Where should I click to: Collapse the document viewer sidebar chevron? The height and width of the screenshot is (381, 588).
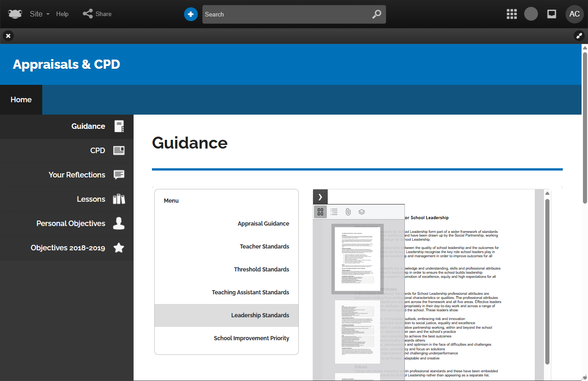[320, 197]
